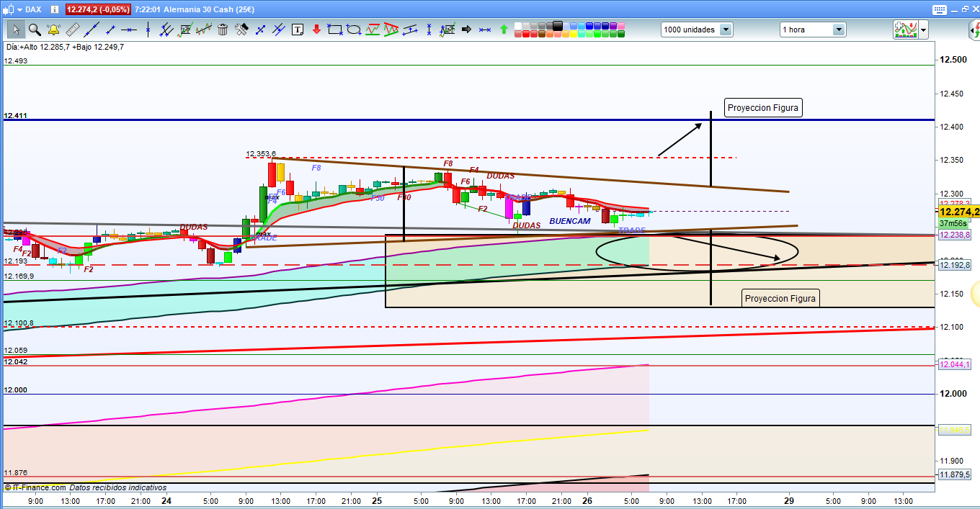
Task: Expand the indicators button dropdown arrow
Action: 923,30
